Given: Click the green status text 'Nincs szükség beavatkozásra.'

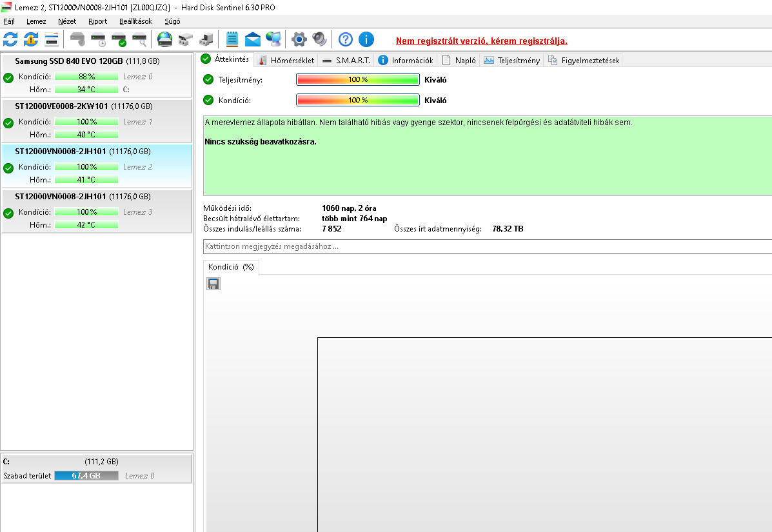Looking at the screenshot, I should [x=261, y=142].
